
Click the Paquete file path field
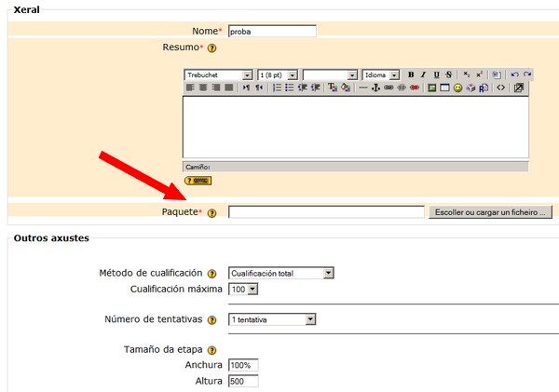click(326, 211)
